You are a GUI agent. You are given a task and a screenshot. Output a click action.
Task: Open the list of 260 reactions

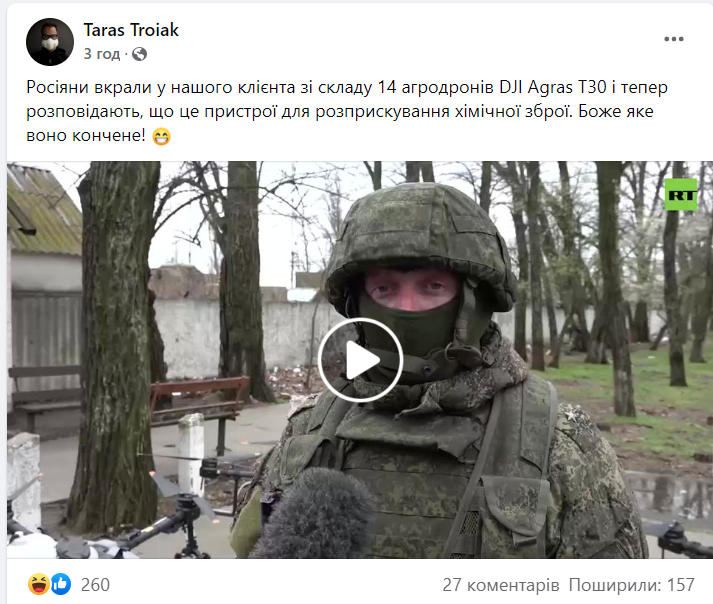95,585
